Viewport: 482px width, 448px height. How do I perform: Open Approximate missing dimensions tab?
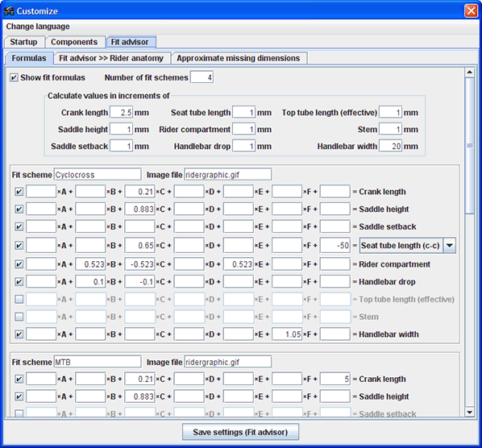click(239, 58)
